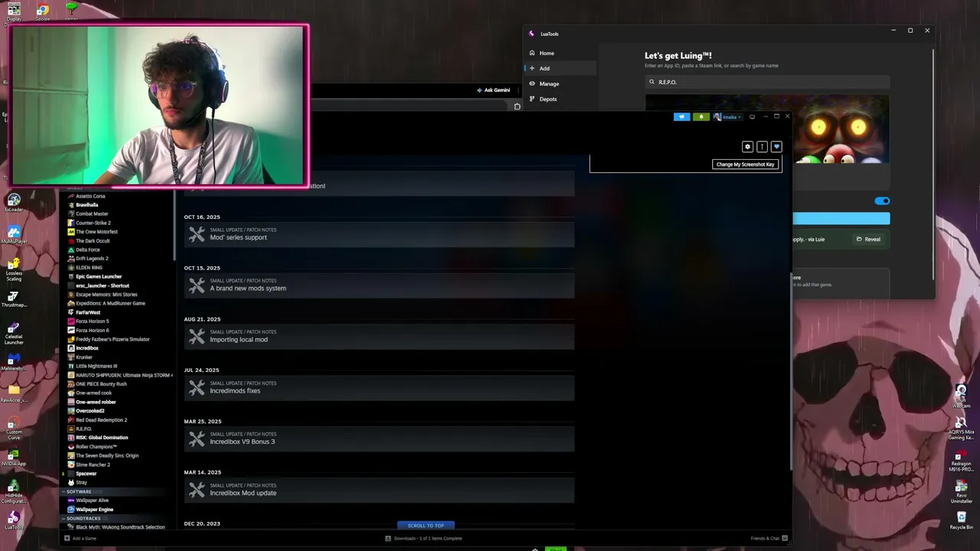Screen dimensions: 980x551
Task: Open Redragon M916-PRO desktop icon
Action: (x=961, y=461)
